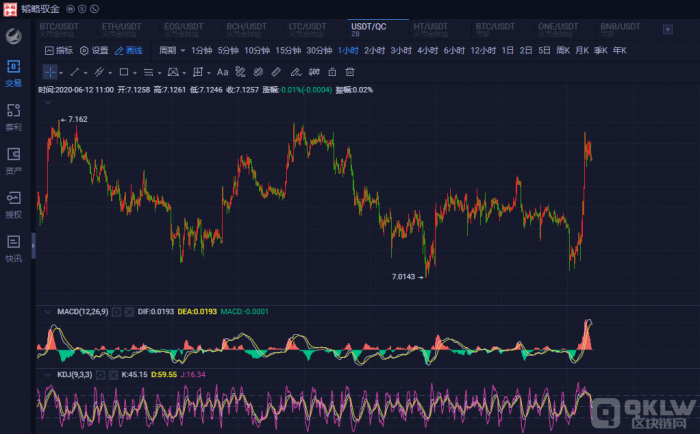Open grid tool dropdown arrow

point(208,73)
